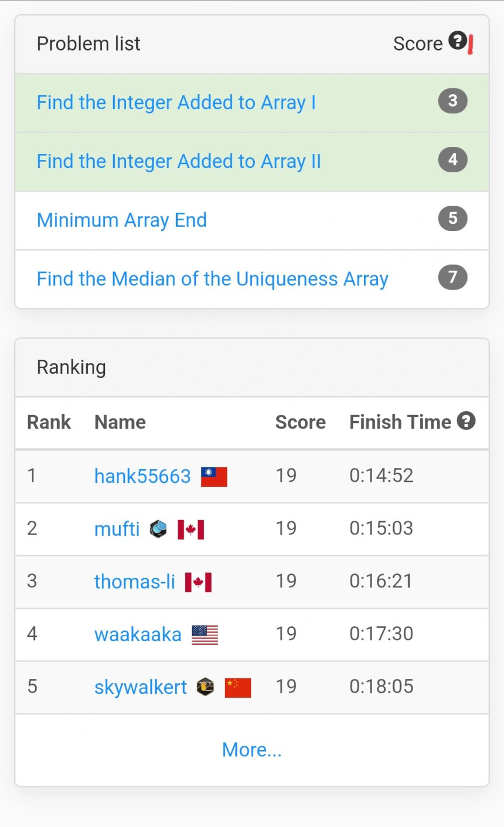This screenshot has height=827, width=504.
Task: Click hank55663's Taiwan flag icon
Action: 214,476
